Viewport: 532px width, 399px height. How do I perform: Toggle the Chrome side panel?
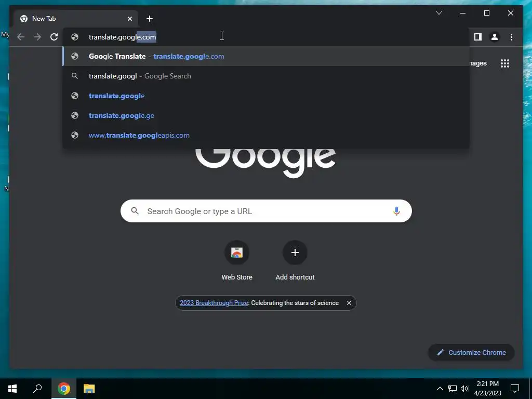coord(478,37)
